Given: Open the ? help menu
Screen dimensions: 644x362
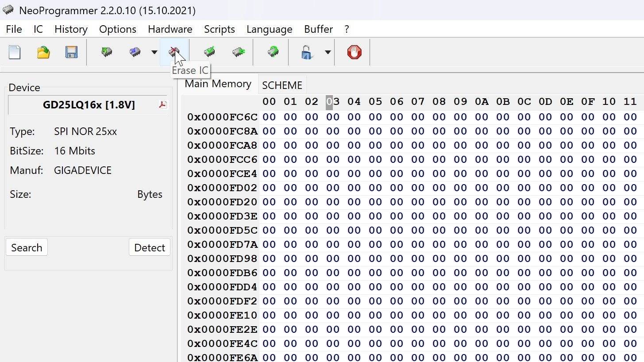Looking at the screenshot, I should coord(347,29).
